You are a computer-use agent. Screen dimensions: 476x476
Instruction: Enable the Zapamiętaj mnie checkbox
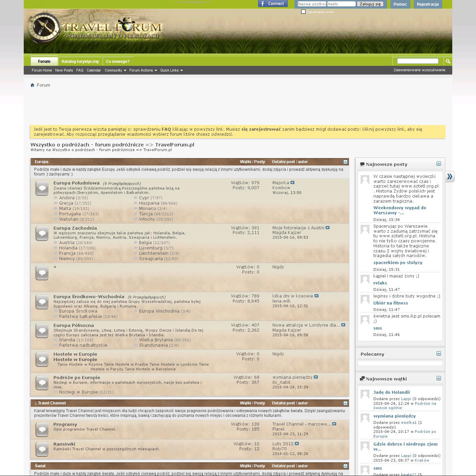coord(303,12)
